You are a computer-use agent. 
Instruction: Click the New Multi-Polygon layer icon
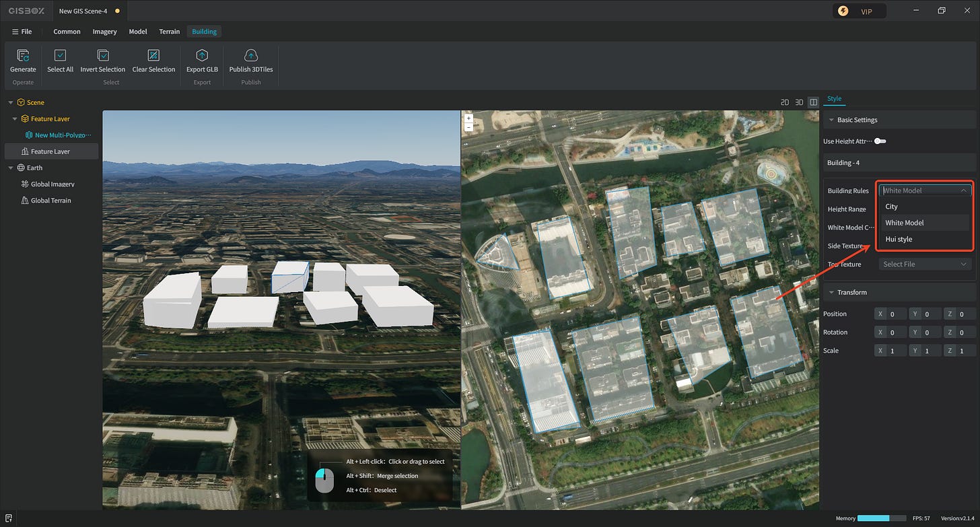pos(29,135)
